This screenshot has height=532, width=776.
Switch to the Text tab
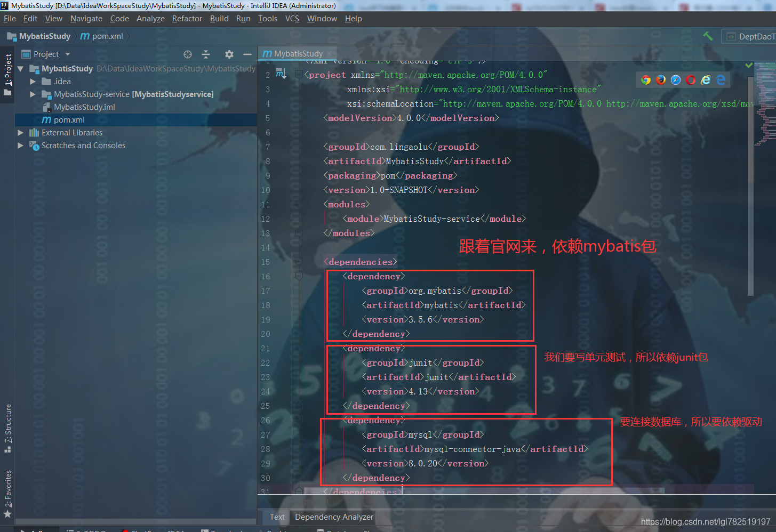(x=277, y=517)
